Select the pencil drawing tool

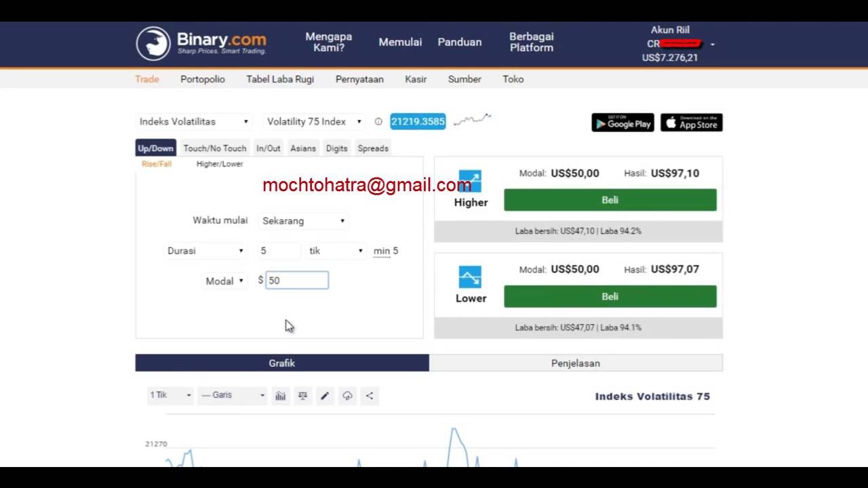pos(325,396)
